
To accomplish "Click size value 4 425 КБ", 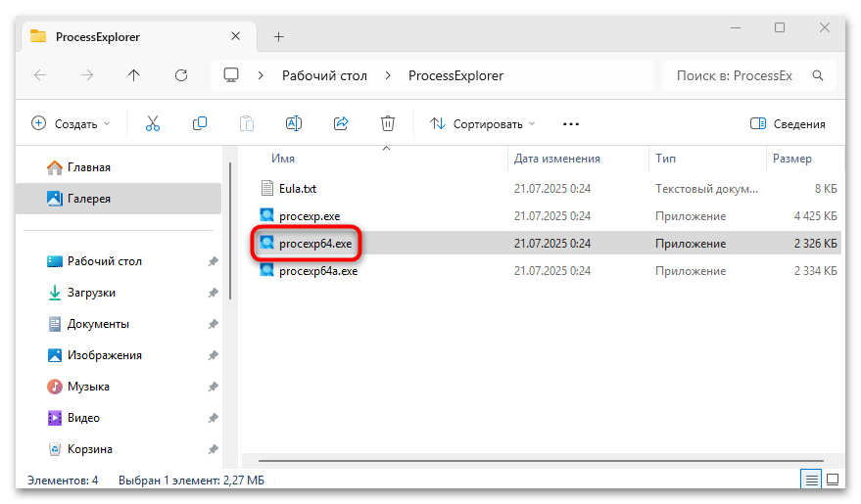I will [x=815, y=216].
